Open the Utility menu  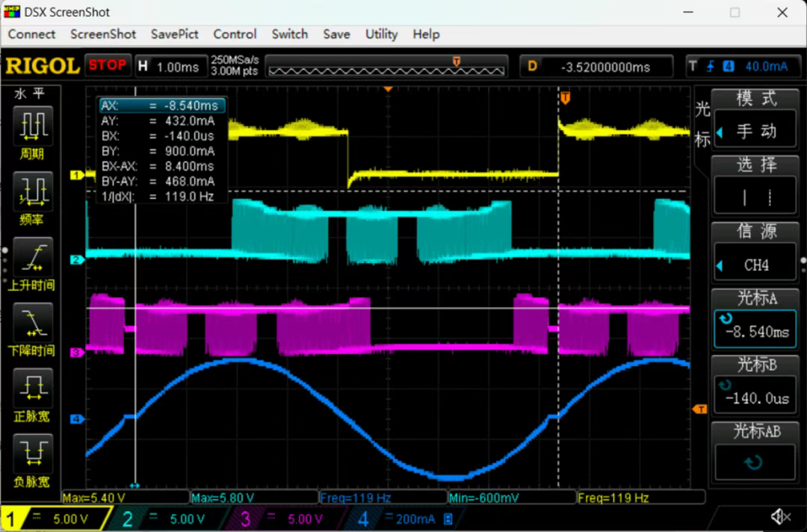(381, 34)
